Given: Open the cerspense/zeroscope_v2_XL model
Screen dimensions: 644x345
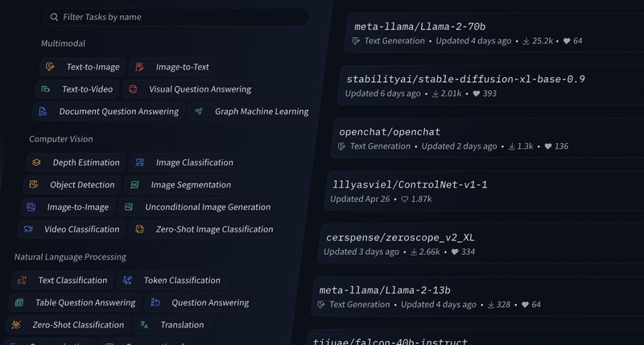Looking at the screenshot, I should pos(400,237).
